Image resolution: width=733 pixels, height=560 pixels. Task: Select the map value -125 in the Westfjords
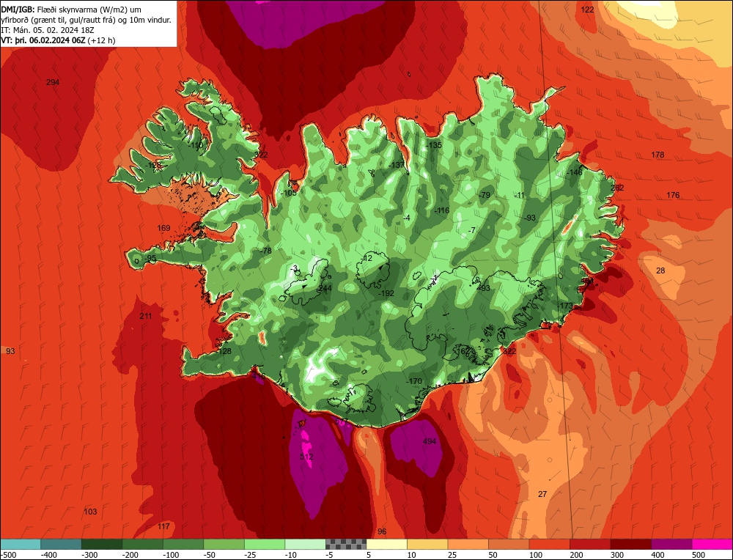(x=153, y=165)
